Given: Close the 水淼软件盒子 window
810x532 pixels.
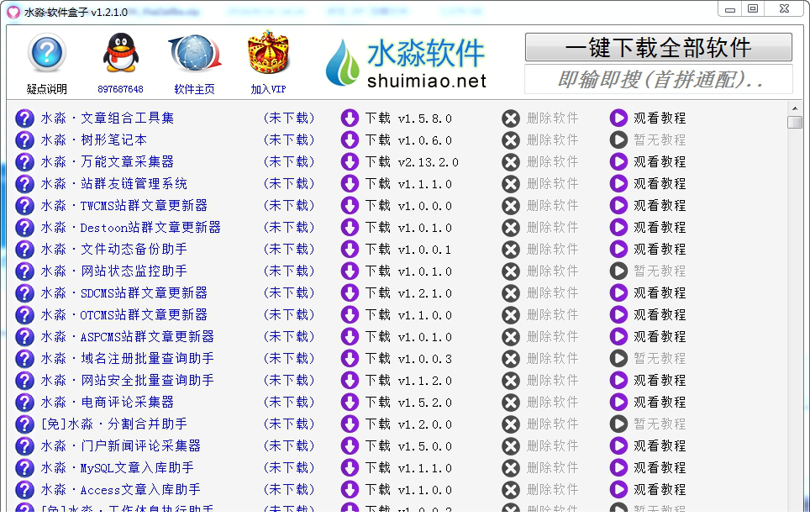Looking at the screenshot, I should tap(785, 8).
